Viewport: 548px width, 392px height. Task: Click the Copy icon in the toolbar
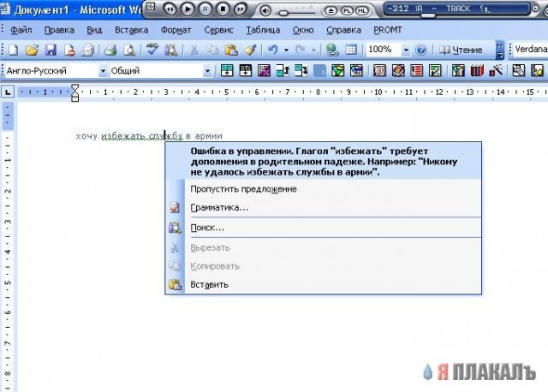pos(212,50)
